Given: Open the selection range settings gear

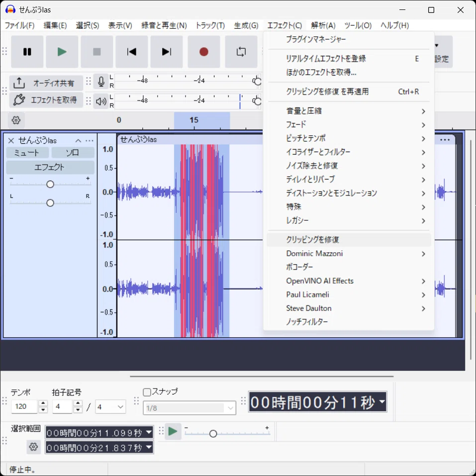Looking at the screenshot, I should coord(33,447).
